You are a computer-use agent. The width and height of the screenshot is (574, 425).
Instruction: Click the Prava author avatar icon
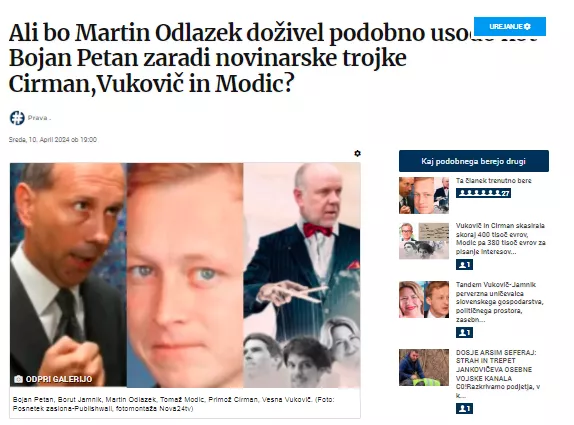(17, 118)
